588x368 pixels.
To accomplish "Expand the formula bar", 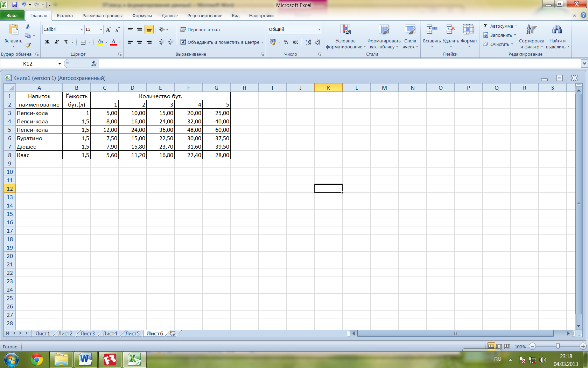I will pyautogui.click(x=584, y=63).
